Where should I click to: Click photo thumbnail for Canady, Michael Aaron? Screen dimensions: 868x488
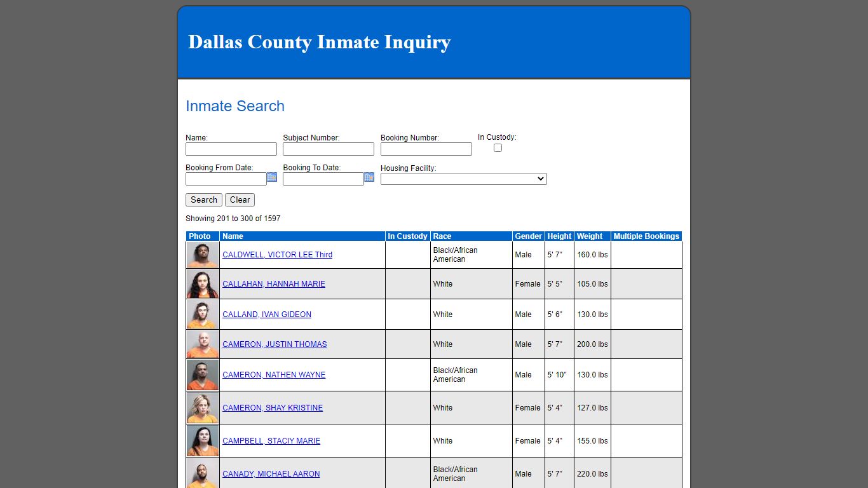(x=203, y=473)
